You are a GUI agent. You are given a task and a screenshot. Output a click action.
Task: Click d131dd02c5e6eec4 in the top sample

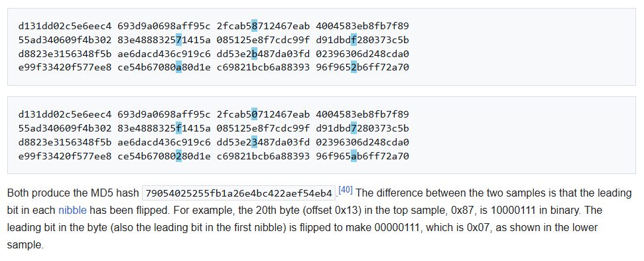point(65,27)
